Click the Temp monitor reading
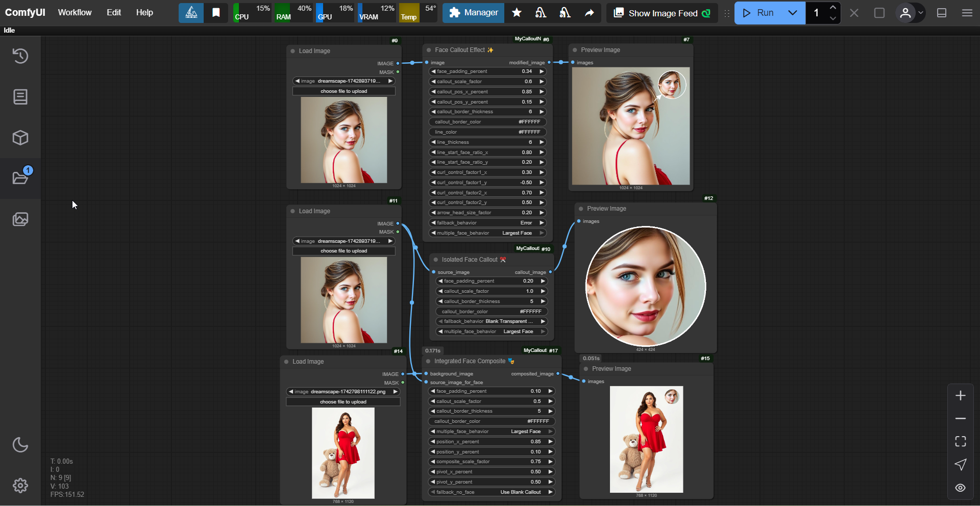 tap(418, 13)
